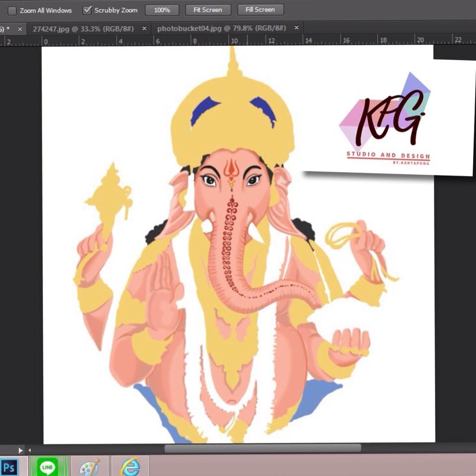Switch to the 274247.jpg document tab
Image resolution: width=476 pixels, height=476 pixels.
click(83, 29)
